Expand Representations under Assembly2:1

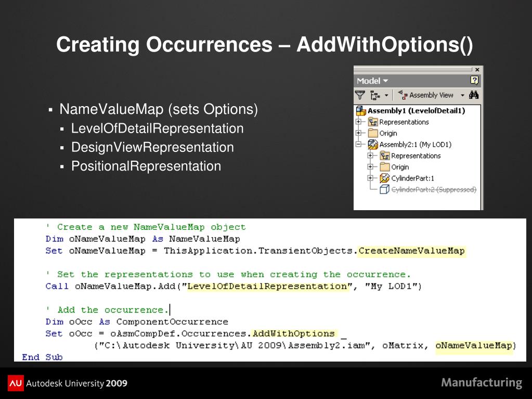click(x=370, y=156)
